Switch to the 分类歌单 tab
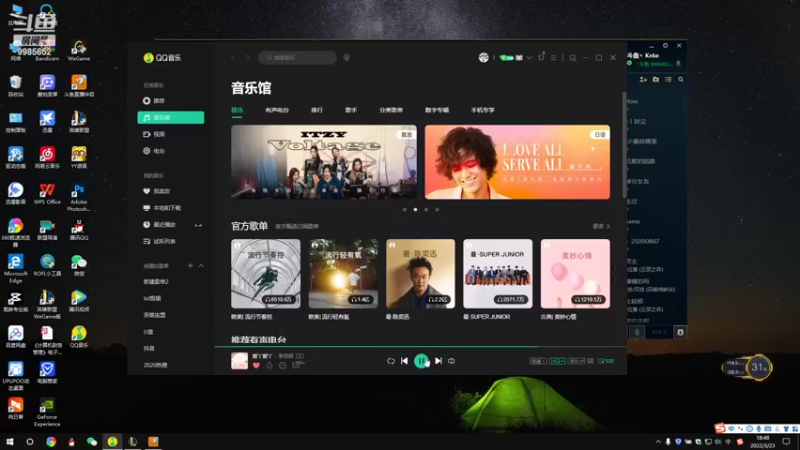Viewport: 800px width, 450px height. pos(391,110)
